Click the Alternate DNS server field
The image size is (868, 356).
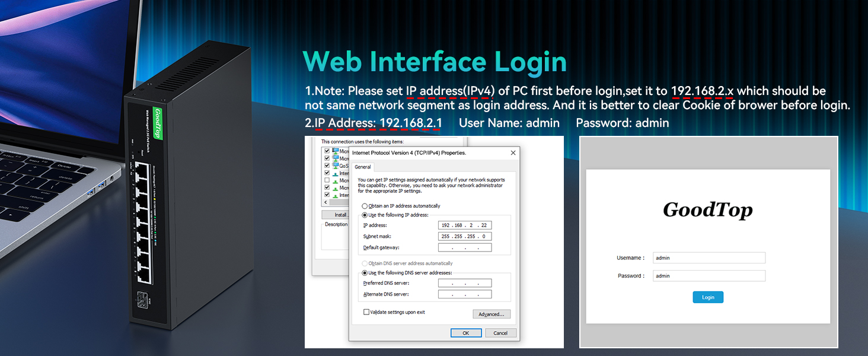tap(465, 294)
